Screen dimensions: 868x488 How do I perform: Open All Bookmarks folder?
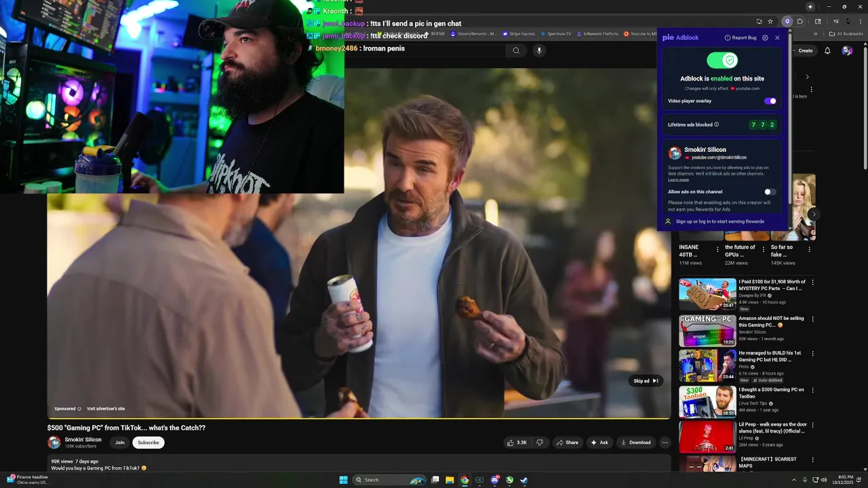point(846,33)
